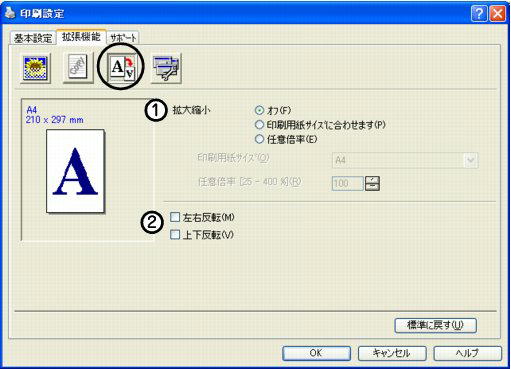Click the title bar help question-mark button

point(479,14)
